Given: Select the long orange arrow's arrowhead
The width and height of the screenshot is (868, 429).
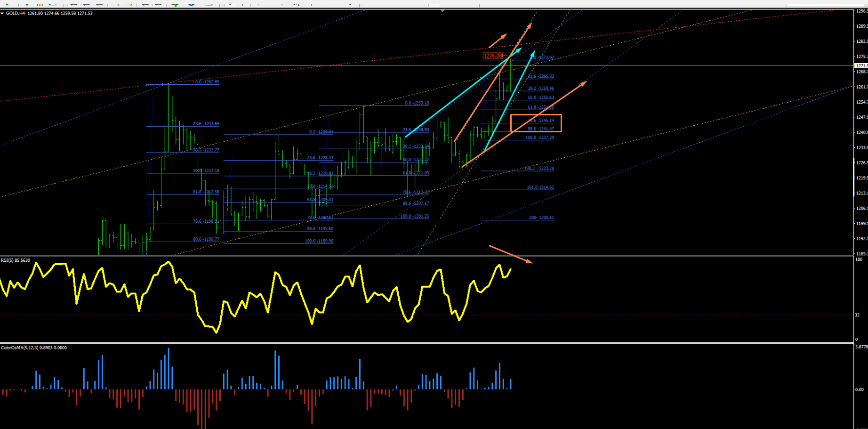Looking at the screenshot, I should (584, 83).
